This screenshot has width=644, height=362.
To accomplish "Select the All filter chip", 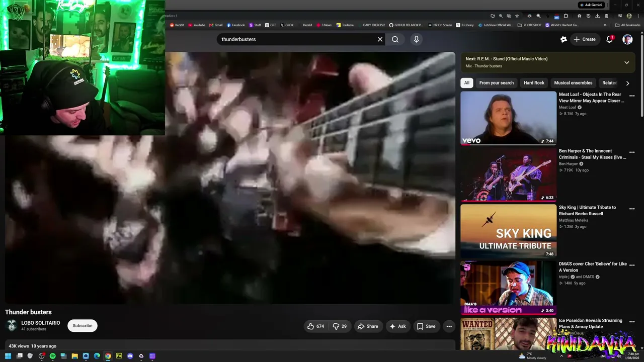I will click(467, 83).
